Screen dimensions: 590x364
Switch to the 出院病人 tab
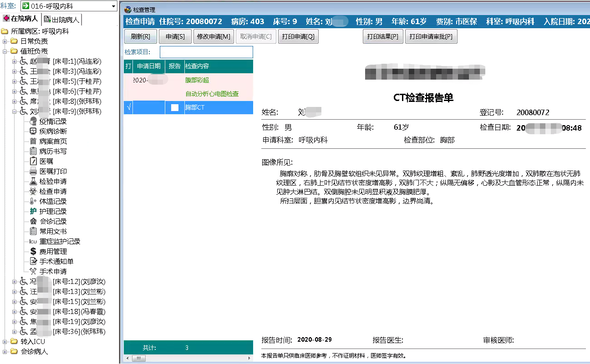coord(62,19)
